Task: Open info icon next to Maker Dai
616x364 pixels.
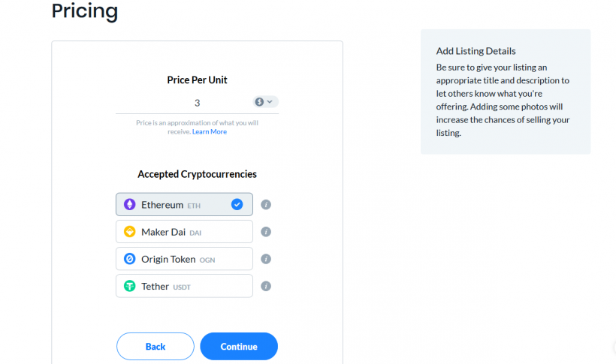Action: pos(266,232)
